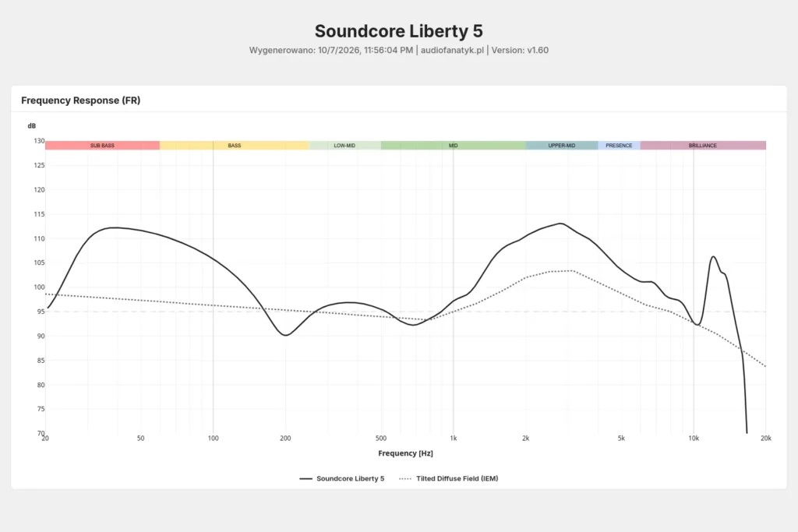Click the 1k tick on frequency axis
The width and height of the screenshot is (798, 532).
[x=454, y=438]
